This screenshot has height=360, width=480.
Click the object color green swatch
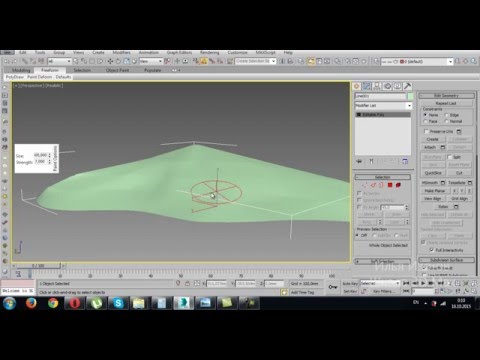410,96
